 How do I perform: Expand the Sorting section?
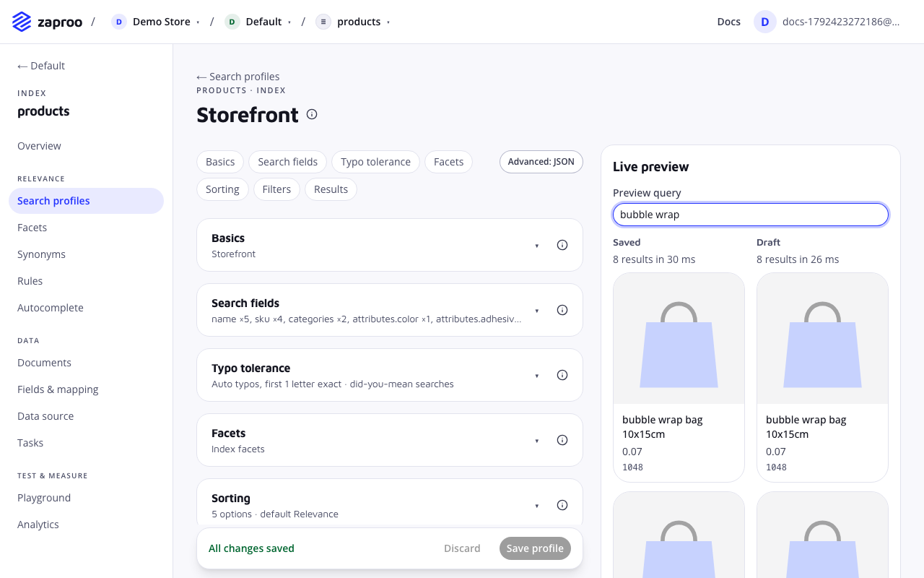(x=536, y=506)
